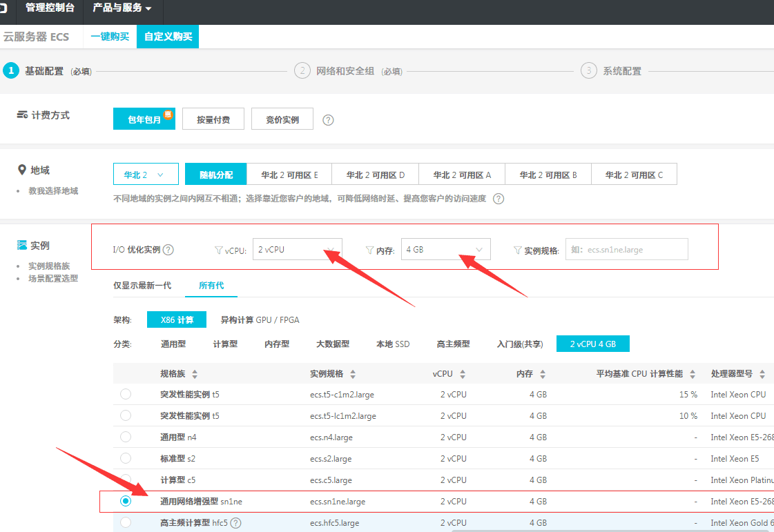The image size is (774, 532).
Task: Open the vCPU filter dropdown
Action: point(297,250)
